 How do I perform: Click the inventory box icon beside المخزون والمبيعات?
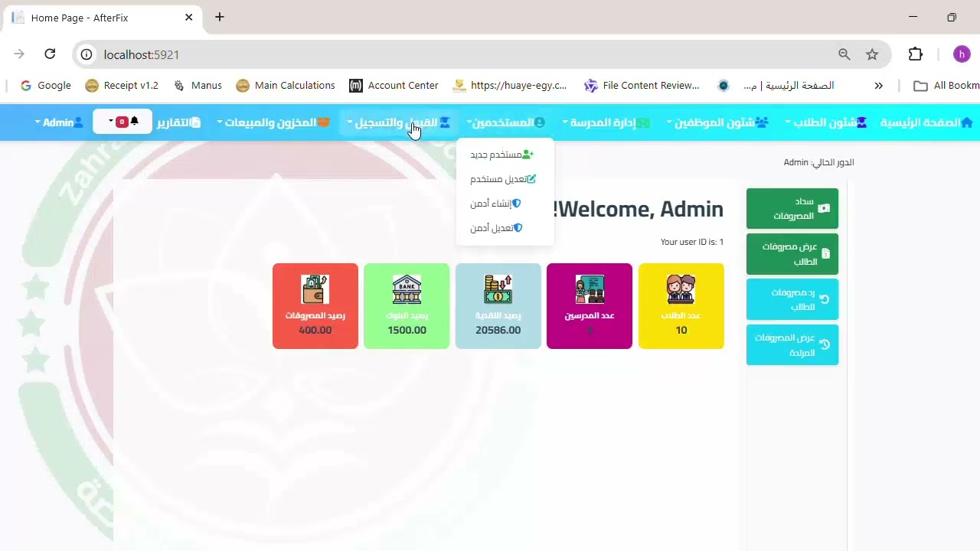coord(324,122)
